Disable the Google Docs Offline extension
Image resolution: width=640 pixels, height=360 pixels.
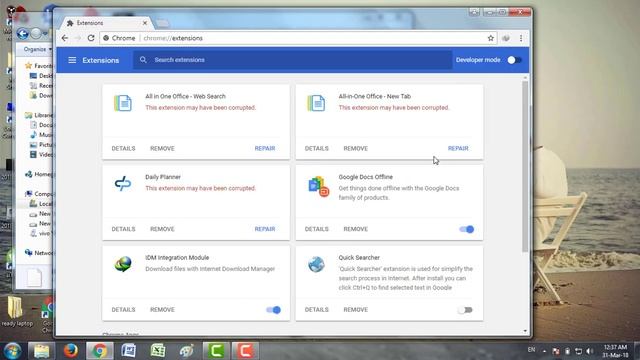[x=467, y=229]
